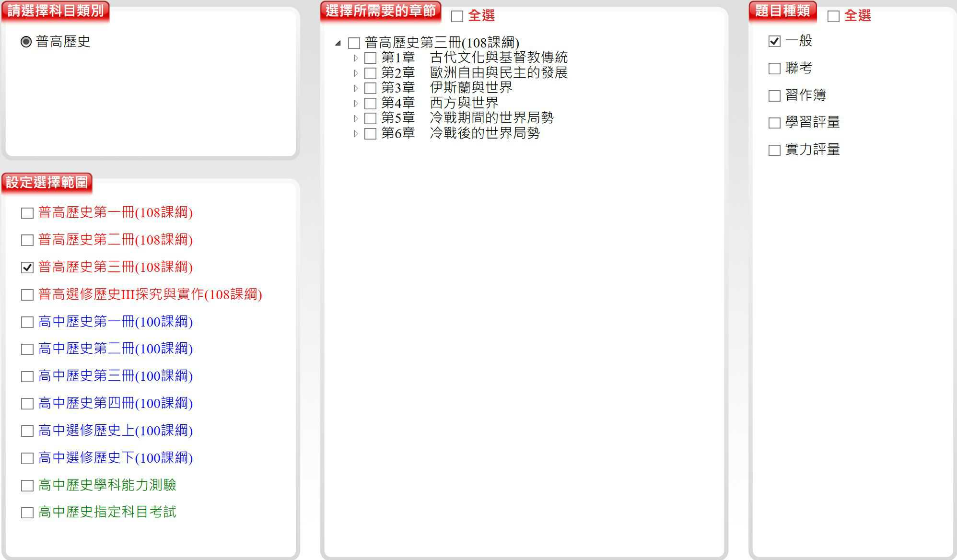The image size is (957, 560).
Task: Check the 第5章 chapter checkbox
Action: (370, 118)
